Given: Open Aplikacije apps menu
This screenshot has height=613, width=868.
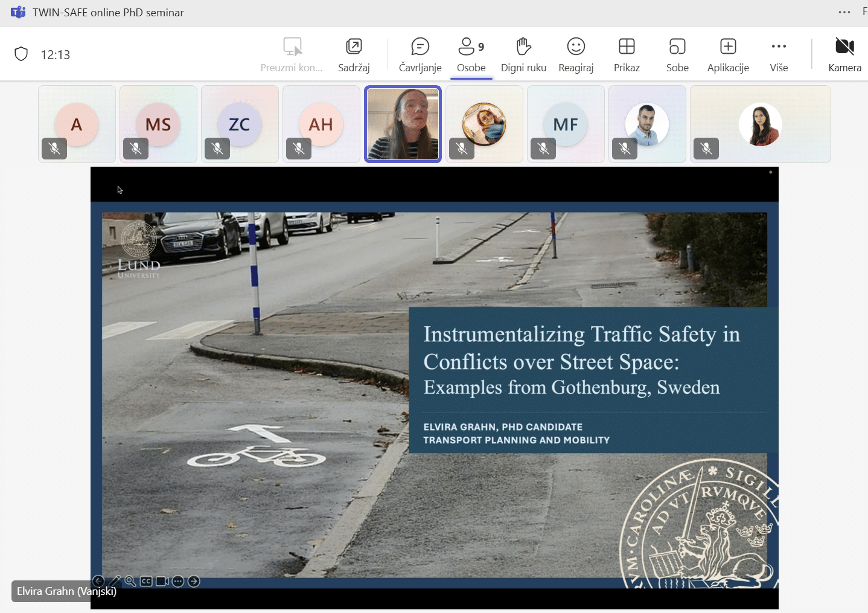Looking at the screenshot, I should coord(728,55).
